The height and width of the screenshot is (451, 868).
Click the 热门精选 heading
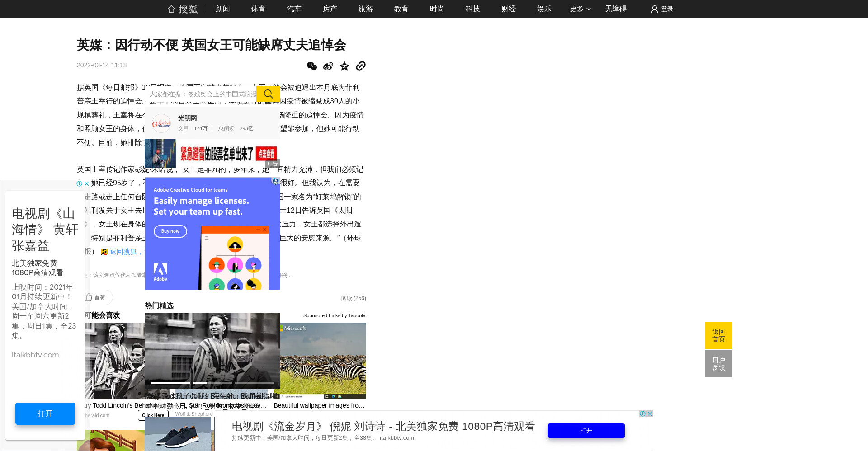tap(159, 306)
